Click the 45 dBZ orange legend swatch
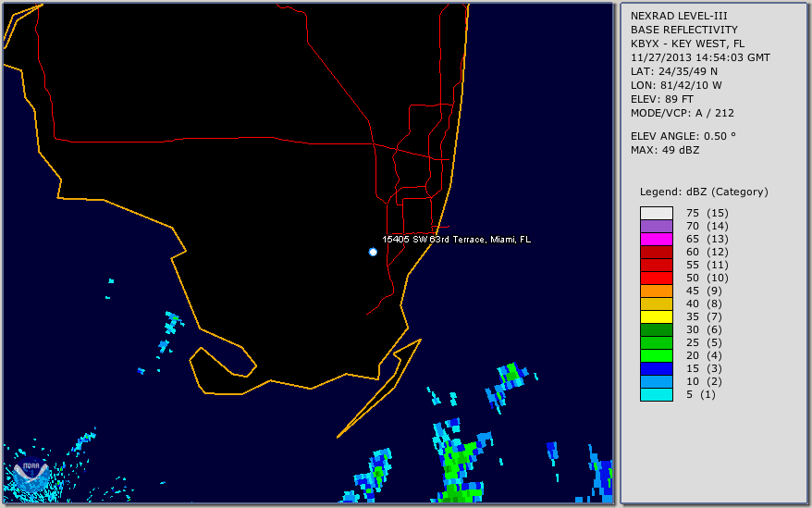This screenshot has width=812, height=508. tap(656, 291)
